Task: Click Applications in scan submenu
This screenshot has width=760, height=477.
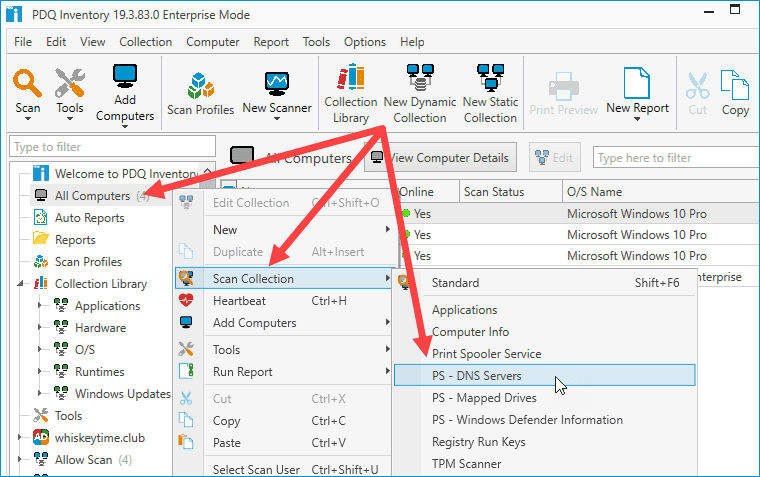Action: pyautogui.click(x=544, y=309)
